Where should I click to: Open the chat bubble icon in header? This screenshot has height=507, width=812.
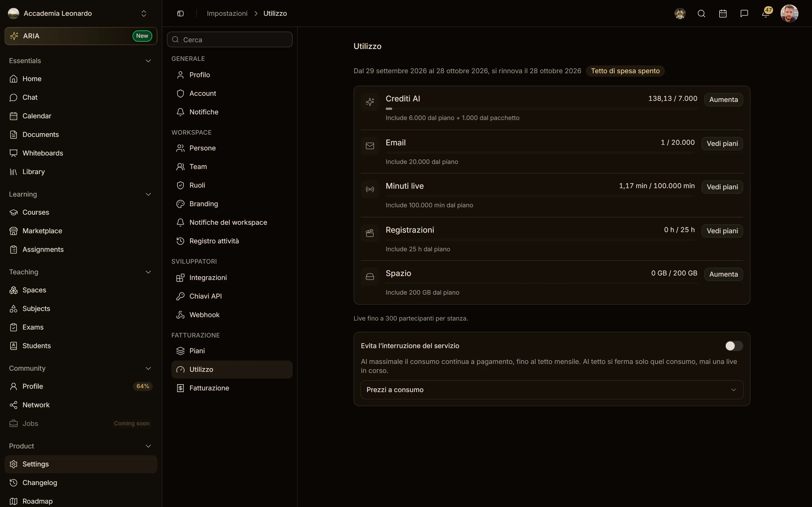point(744,14)
